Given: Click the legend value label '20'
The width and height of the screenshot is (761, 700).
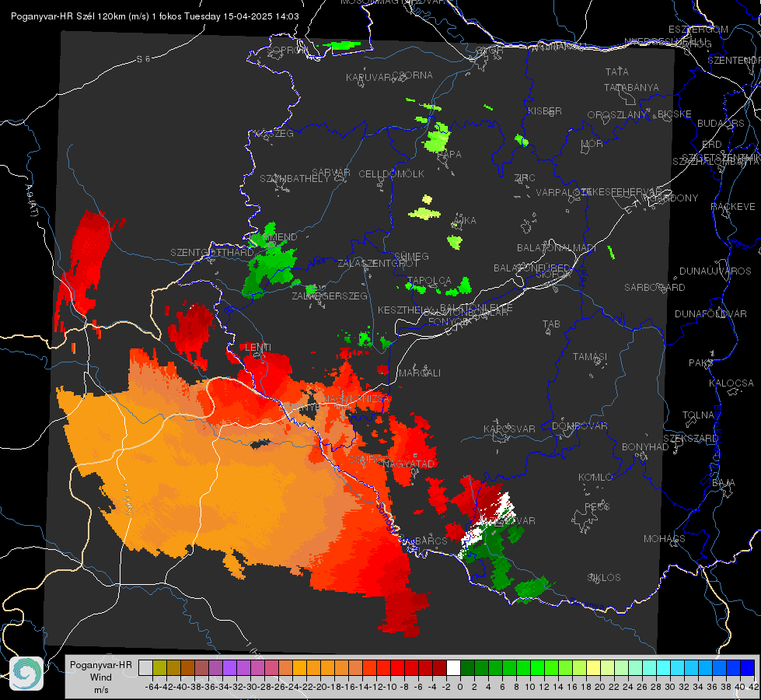Looking at the screenshot, I should coord(600,687).
